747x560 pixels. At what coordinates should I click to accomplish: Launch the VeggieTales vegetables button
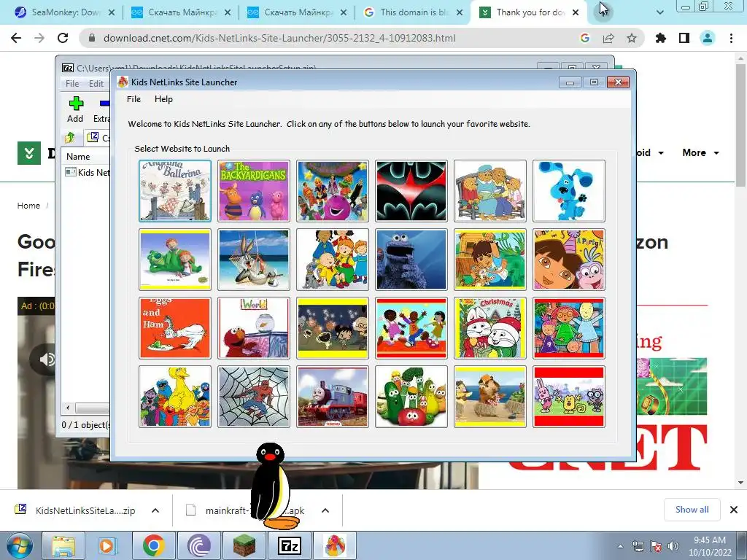pyautogui.click(x=411, y=397)
